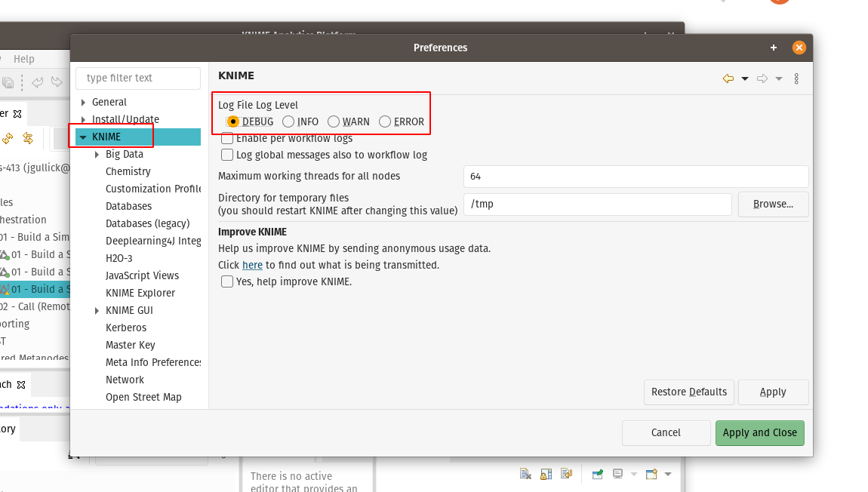This screenshot has width=868, height=492.
Task: Click the synchronize arrows icon in the Explorer panel
Action: (28, 138)
